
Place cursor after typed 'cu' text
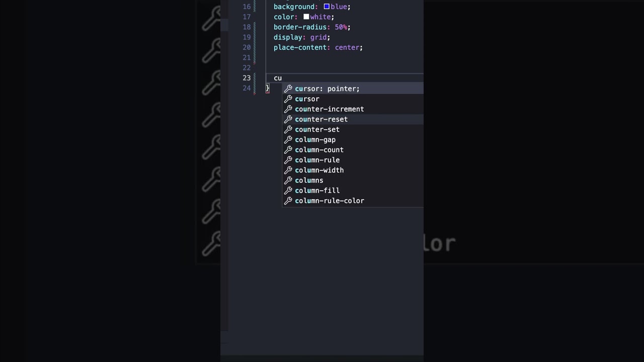coord(282,78)
